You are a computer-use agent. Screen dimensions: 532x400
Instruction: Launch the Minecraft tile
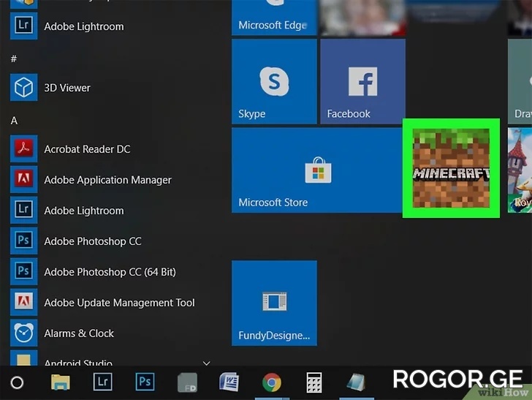[451, 168]
